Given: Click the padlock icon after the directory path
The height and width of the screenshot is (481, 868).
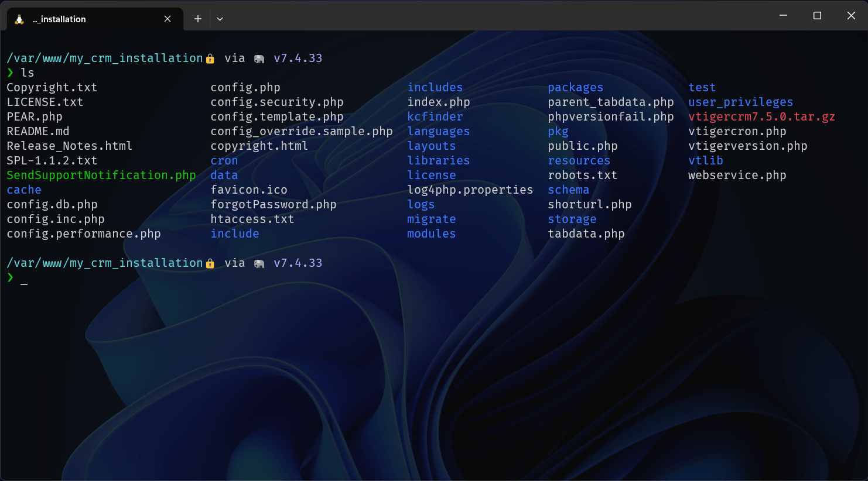Looking at the screenshot, I should click(210, 58).
